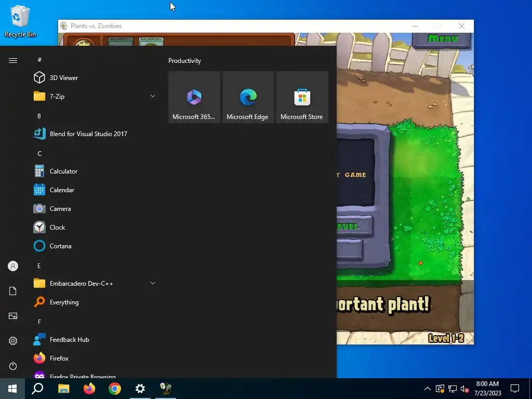Click the Microsoft 365 tile

coord(194,97)
